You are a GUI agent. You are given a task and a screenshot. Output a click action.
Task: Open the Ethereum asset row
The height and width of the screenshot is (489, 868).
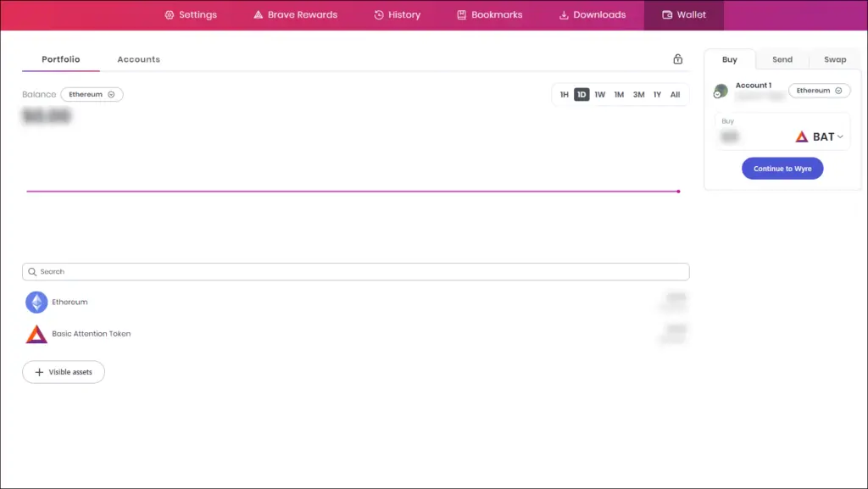click(x=356, y=302)
